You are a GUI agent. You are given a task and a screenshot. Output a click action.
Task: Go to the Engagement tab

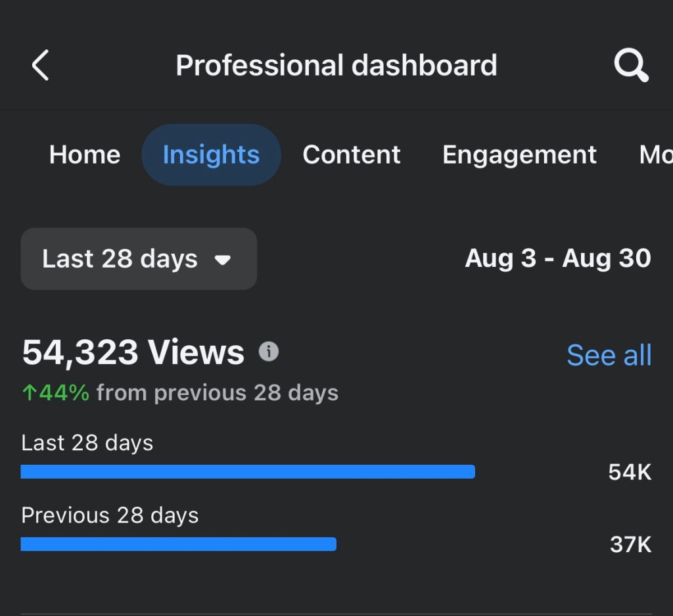coord(519,155)
